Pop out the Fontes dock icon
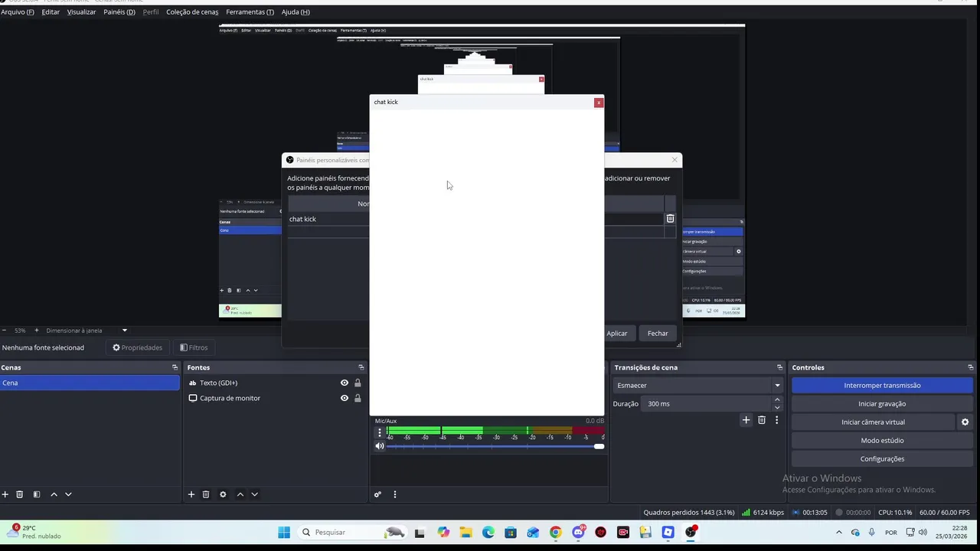 coord(361,367)
